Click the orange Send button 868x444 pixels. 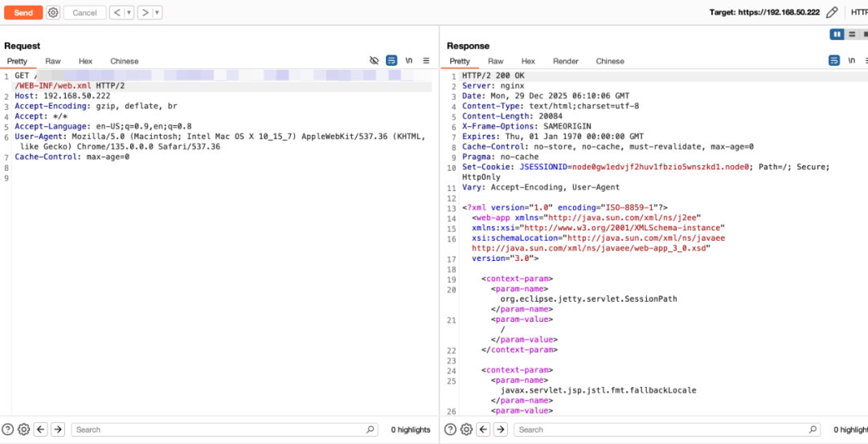23,13
